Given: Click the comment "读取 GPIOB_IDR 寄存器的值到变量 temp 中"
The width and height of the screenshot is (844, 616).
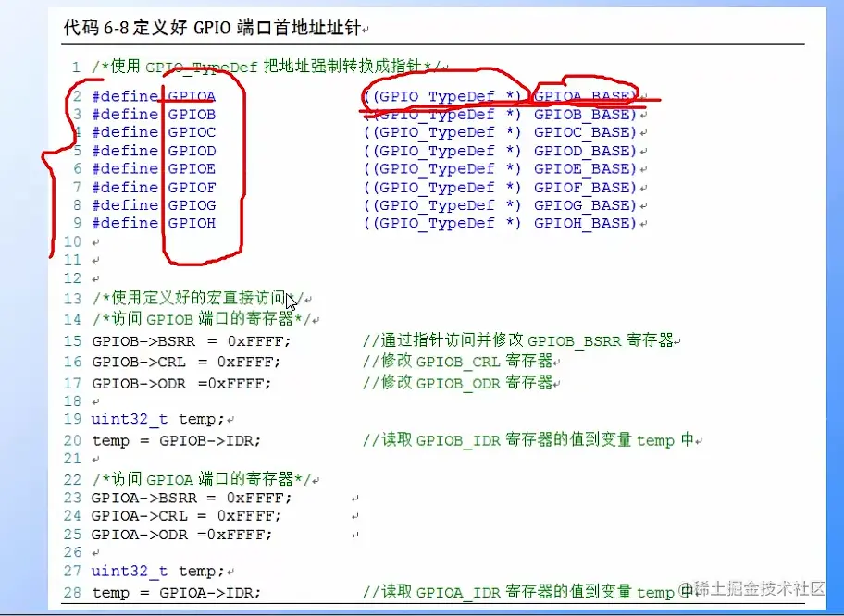Looking at the screenshot, I should pyautogui.click(x=538, y=440).
